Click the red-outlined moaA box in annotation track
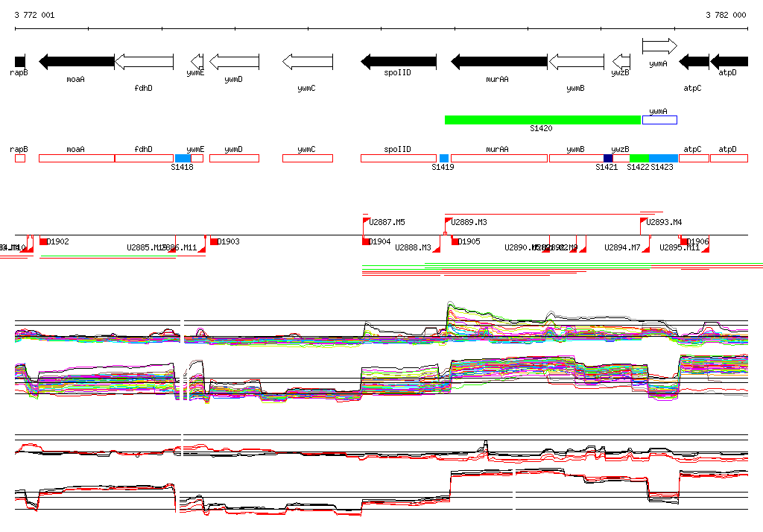763x532 pixels. 77,158
